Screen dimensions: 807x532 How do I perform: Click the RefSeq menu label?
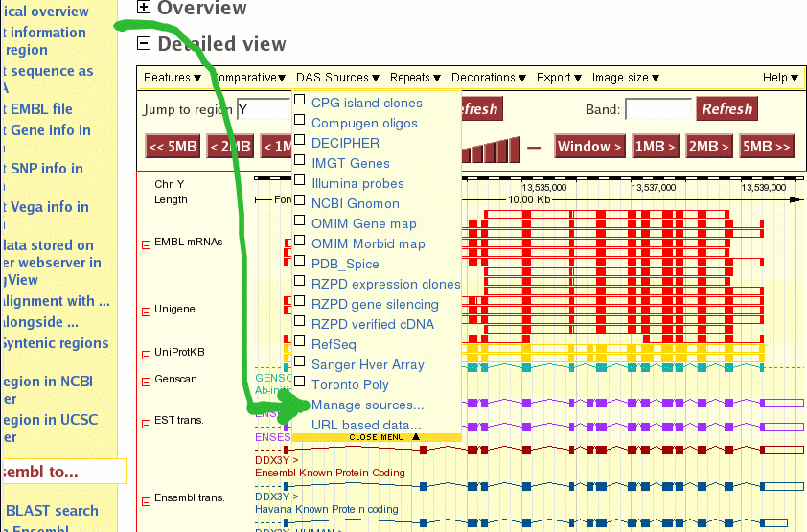[x=334, y=345]
